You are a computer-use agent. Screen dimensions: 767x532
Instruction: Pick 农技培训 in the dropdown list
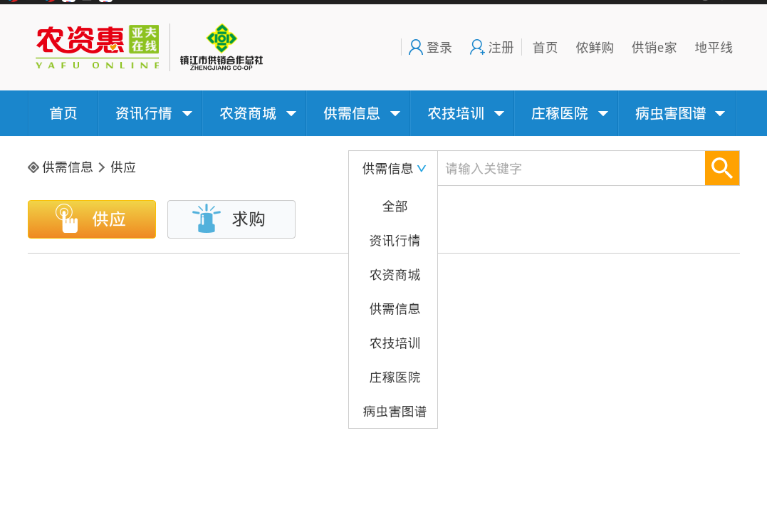click(x=395, y=343)
